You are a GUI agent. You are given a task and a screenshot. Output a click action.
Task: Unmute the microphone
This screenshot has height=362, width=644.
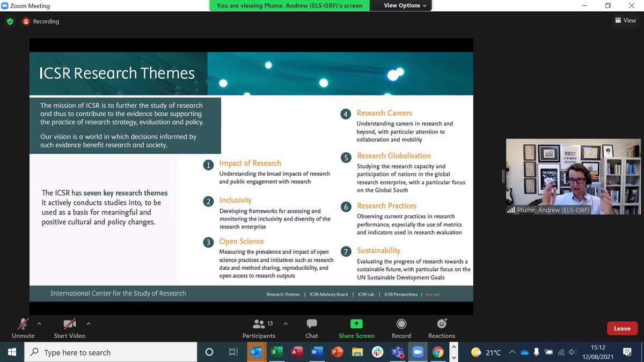click(23, 328)
